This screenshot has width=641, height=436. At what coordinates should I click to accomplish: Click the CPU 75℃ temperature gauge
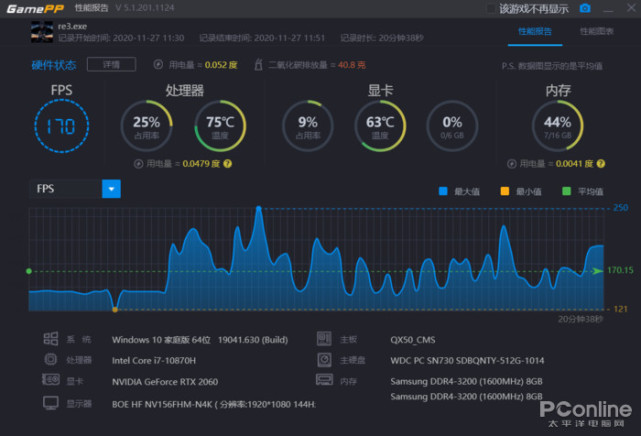point(220,126)
